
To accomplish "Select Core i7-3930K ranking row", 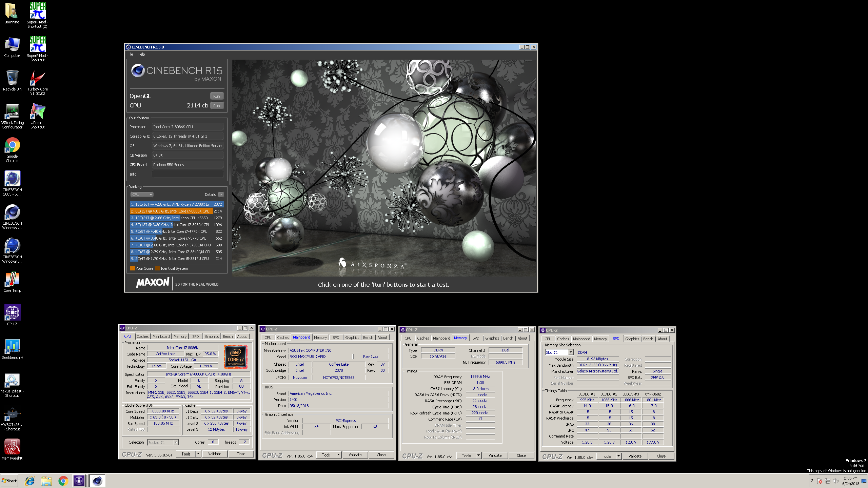I will point(176,225).
